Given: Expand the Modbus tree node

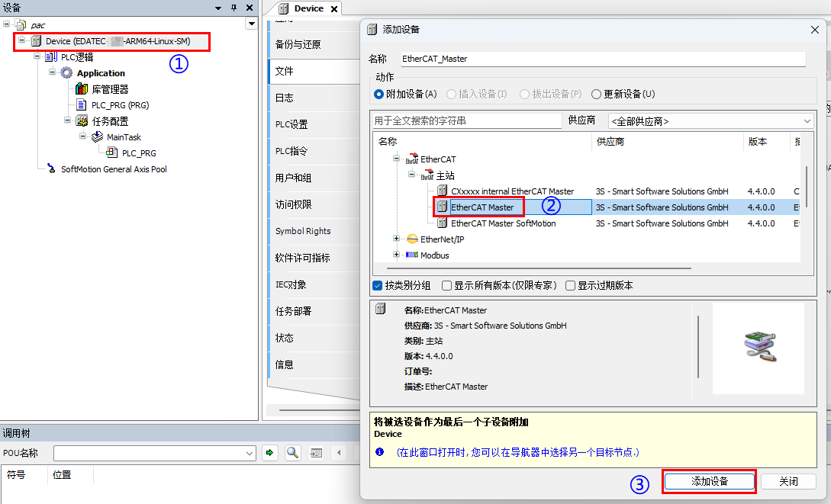Looking at the screenshot, I should click(x=396, y=255).
